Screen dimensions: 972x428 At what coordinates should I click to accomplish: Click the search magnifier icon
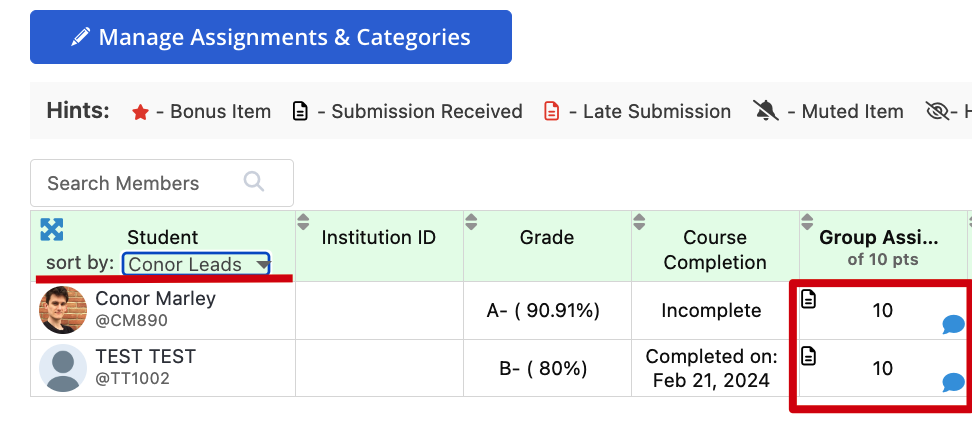254,182
